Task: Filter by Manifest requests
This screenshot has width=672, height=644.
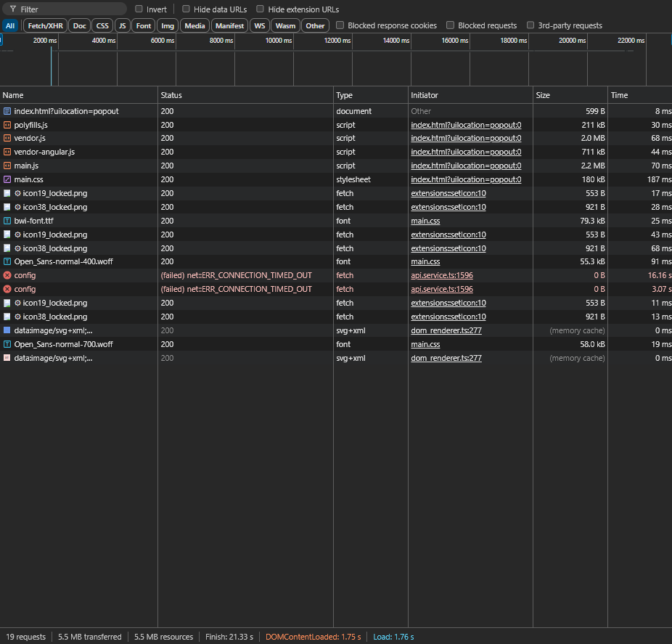Action: [230, 25]
